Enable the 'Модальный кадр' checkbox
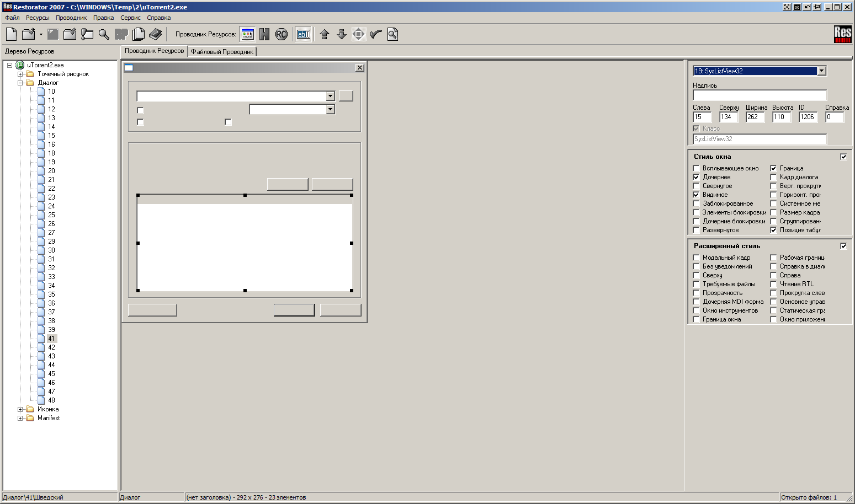 (697, 258)
